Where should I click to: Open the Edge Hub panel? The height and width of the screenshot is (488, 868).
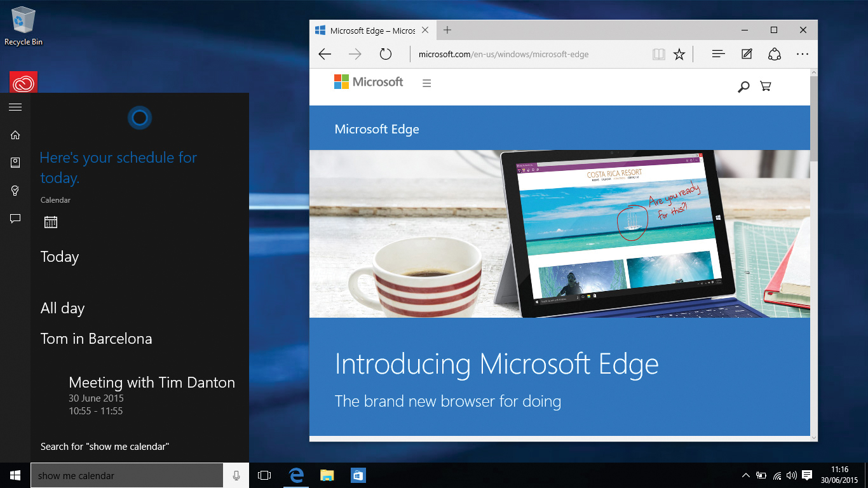tap(718, 54)
